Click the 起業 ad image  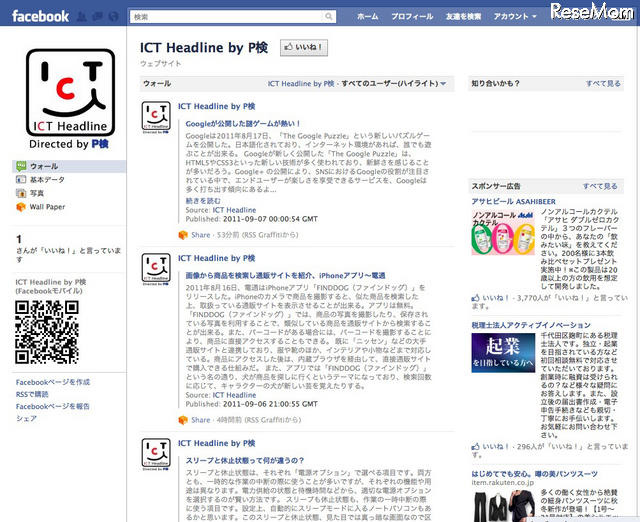point(503,353)
